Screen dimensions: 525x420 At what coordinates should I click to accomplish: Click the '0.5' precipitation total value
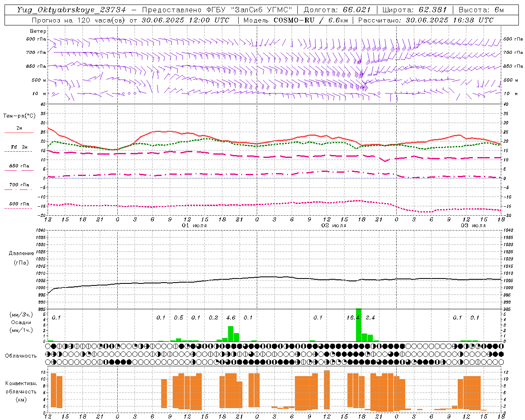tap(178, 317)
